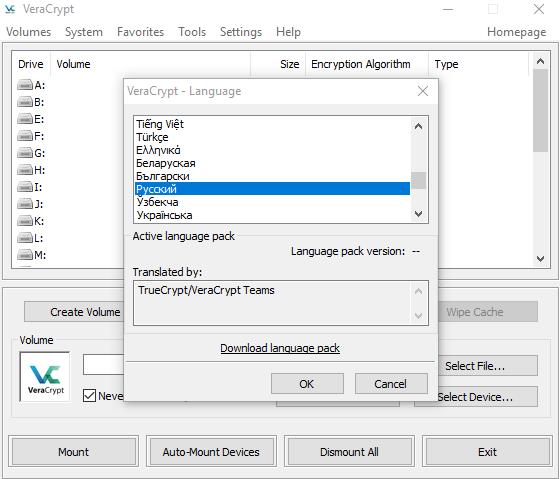The image size is (560, 479).
Task: Open the Tools menu
Action: click(192, 32)
